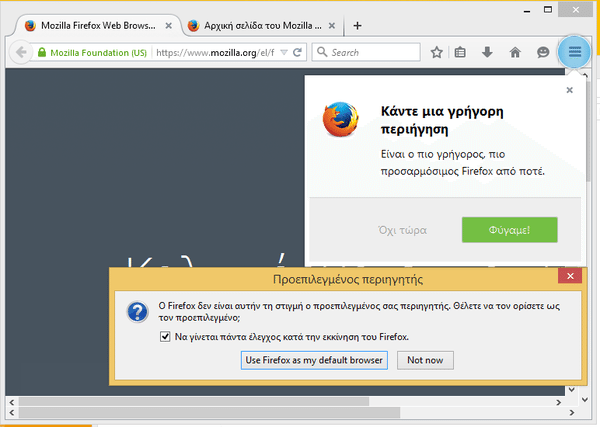Click the green padlock site identity icon
Screen dimensions: 600x427
coord(42,52)
